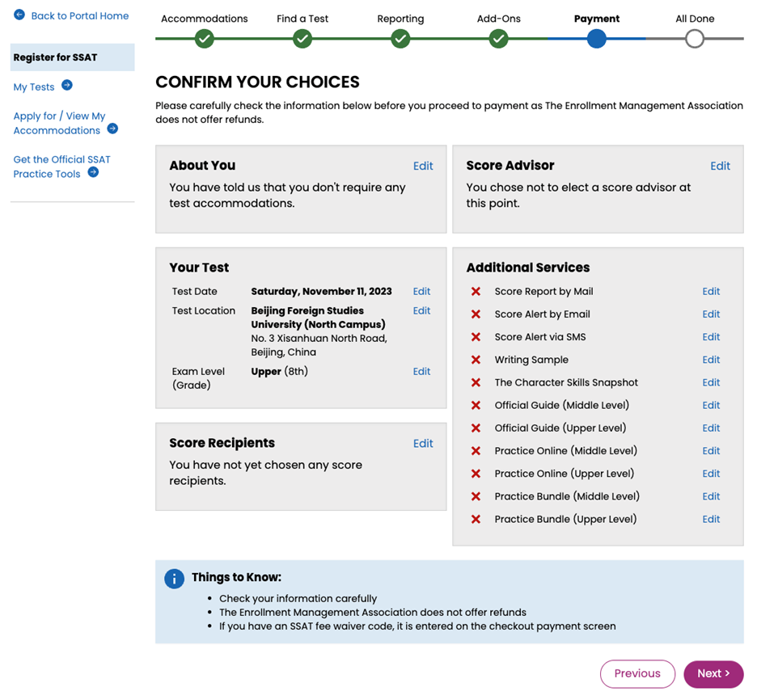Click the arrow icon after View My Accommodations

pyautogui.click(x=112, y=129)
